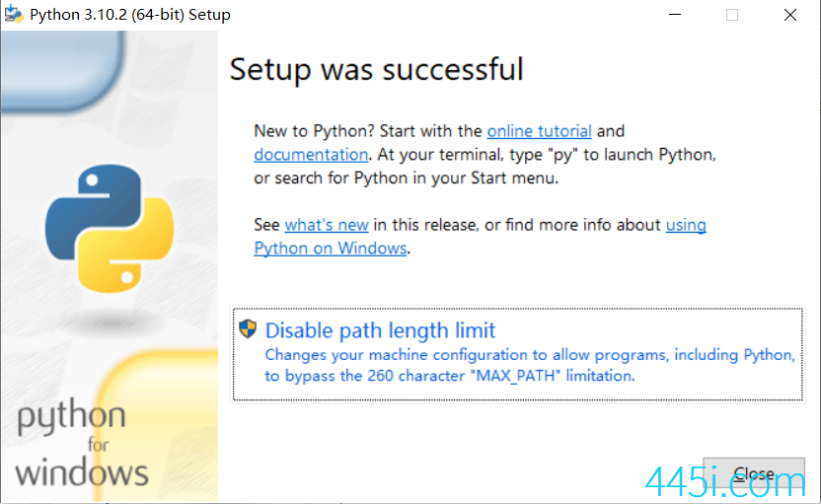Click the Close button
This screenshot has width=821, height=504.
[x=754, y=473]
